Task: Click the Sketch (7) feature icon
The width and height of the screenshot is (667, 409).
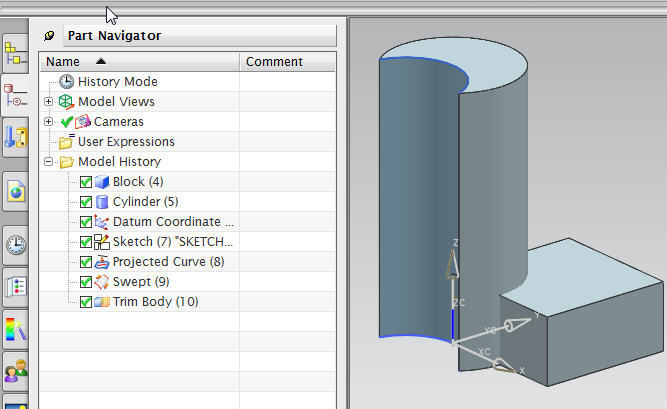Action: (102, 242)
